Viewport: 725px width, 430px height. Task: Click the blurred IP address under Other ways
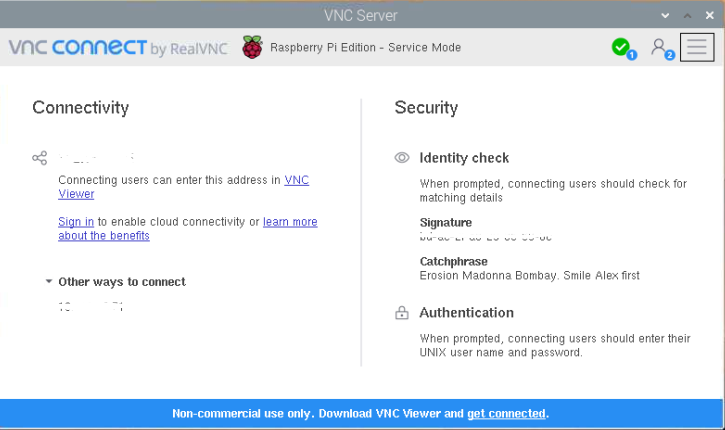[x=91, y=306]
